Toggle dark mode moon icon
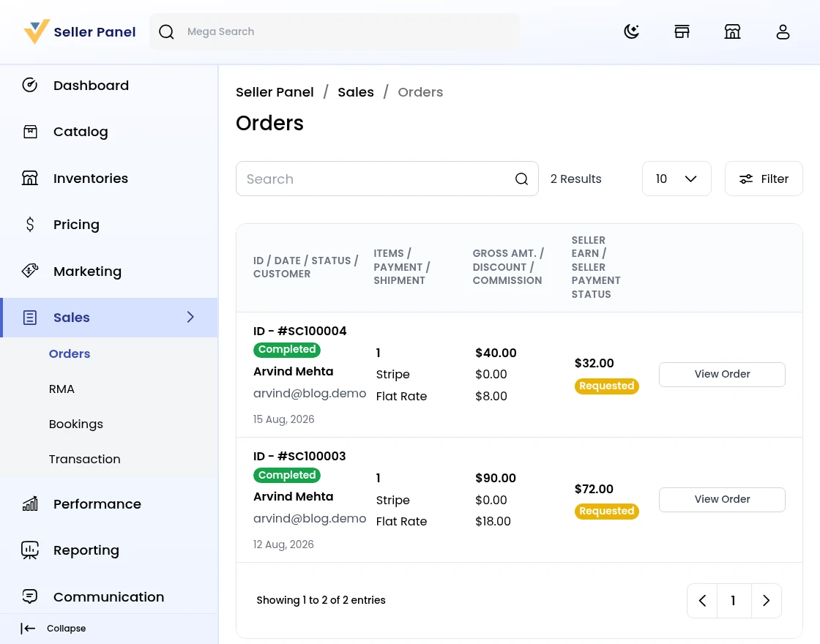Screen dimensions: 820x644 [632, 31]
